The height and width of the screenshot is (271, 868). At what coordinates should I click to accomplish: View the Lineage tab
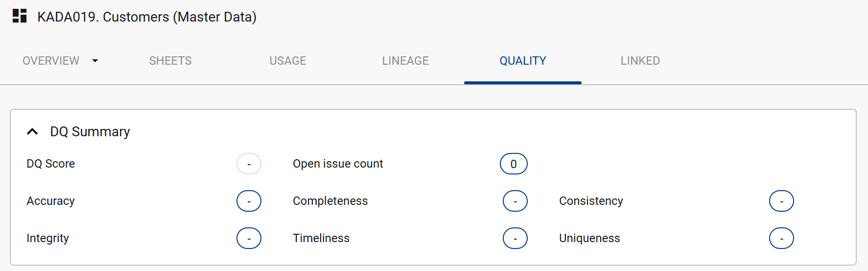405,61
